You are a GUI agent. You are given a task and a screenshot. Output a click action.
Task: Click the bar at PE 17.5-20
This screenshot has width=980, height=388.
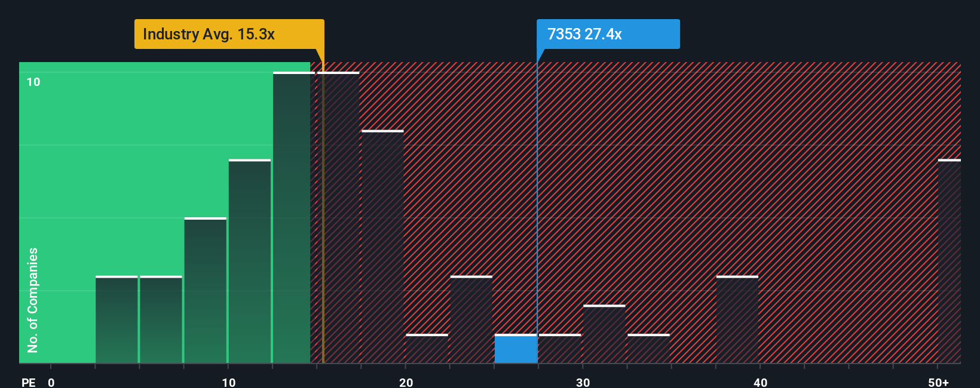click(382, 247)
